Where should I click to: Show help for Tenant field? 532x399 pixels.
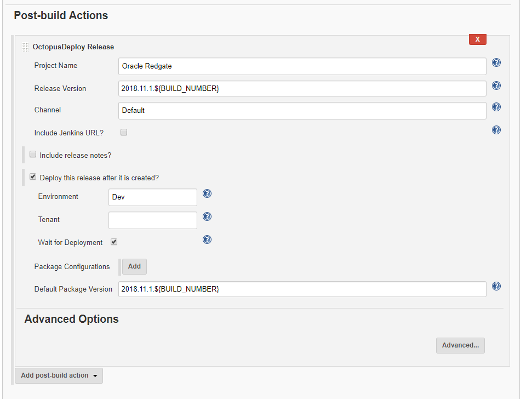tap(207, 217)
